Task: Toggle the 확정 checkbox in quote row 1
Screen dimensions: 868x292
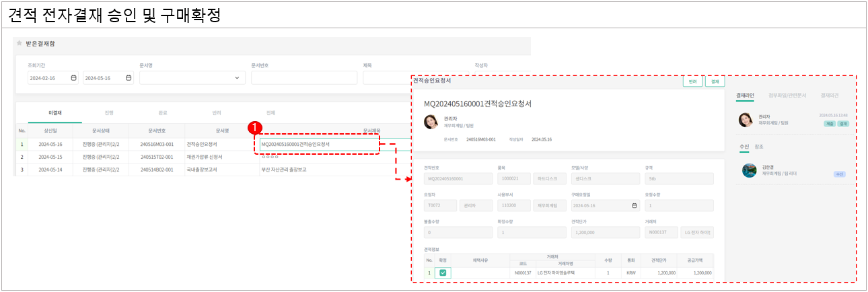Action: coord(443,272)
